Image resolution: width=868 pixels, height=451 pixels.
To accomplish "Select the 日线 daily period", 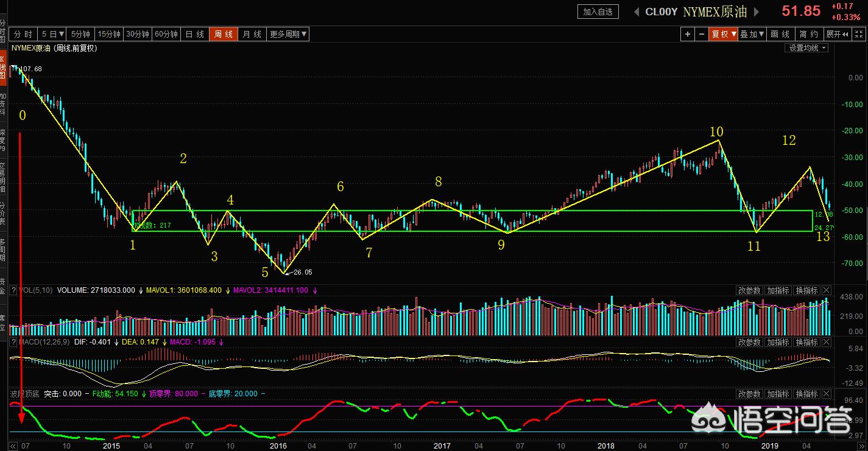I will pyautogui.click(x=194, y=35).
